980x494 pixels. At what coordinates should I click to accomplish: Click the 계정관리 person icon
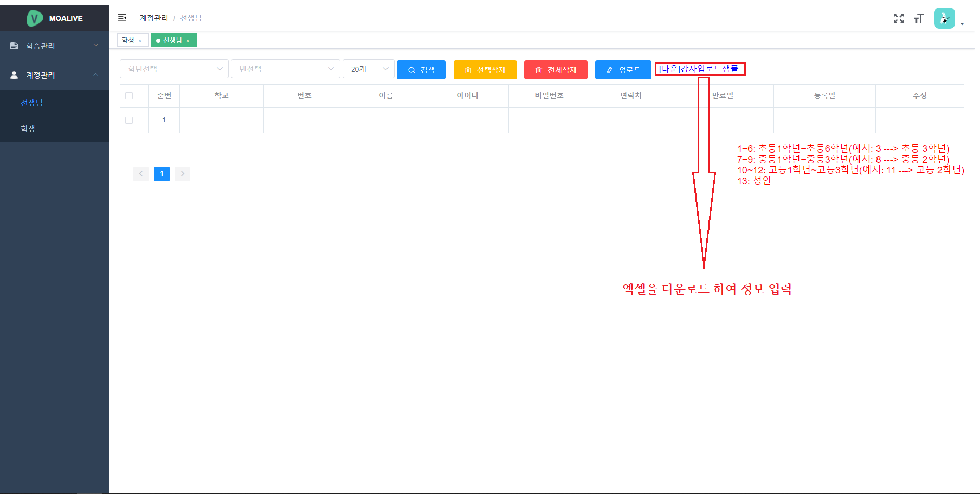[x=14, y=75]
